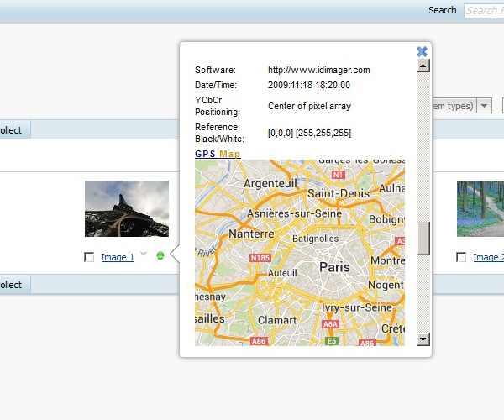Click the Nanterre label on the map
The width and height of the screenshot is (504, 420).
(x=252, y=234)
